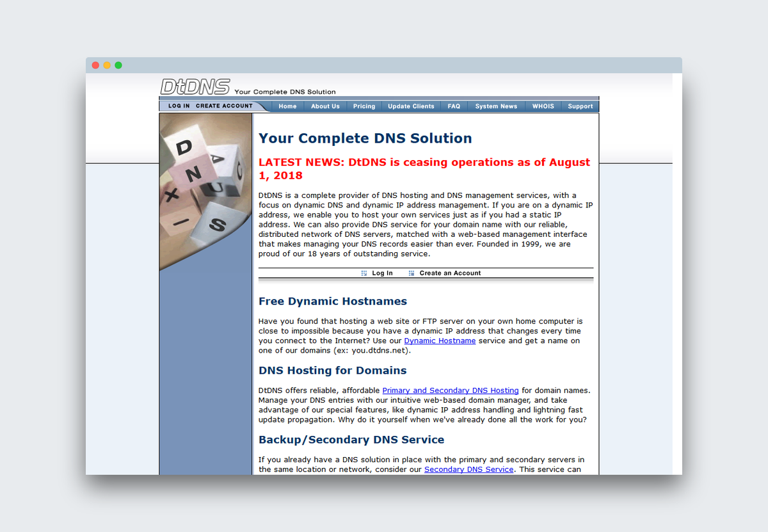Follow the Dynamic Hostname link
The image size is (768, 532).
point(440,341)
